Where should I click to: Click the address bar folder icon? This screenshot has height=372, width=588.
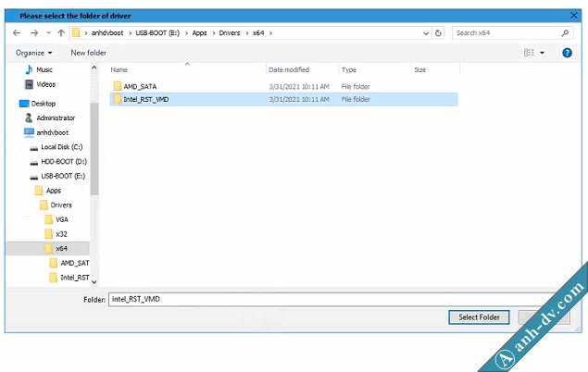pos(76,32)
